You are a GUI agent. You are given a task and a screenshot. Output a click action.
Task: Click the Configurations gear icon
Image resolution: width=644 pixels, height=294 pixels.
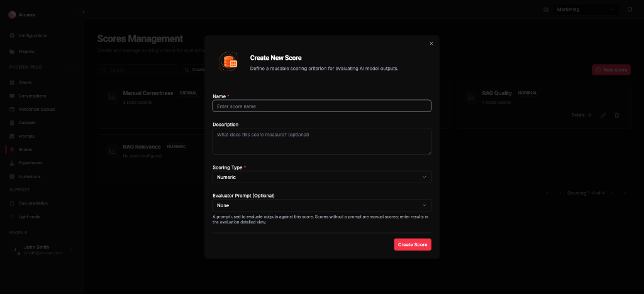12,35
